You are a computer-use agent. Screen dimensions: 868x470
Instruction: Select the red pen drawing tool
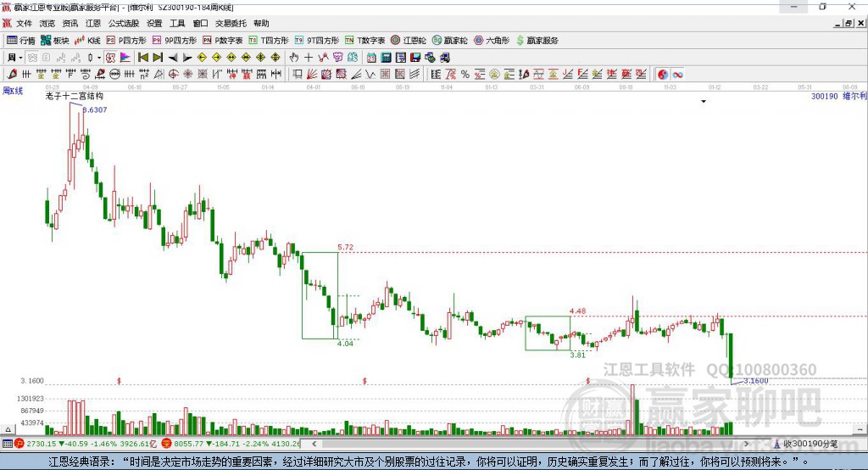pyautogui.click(x=12, y=75)
